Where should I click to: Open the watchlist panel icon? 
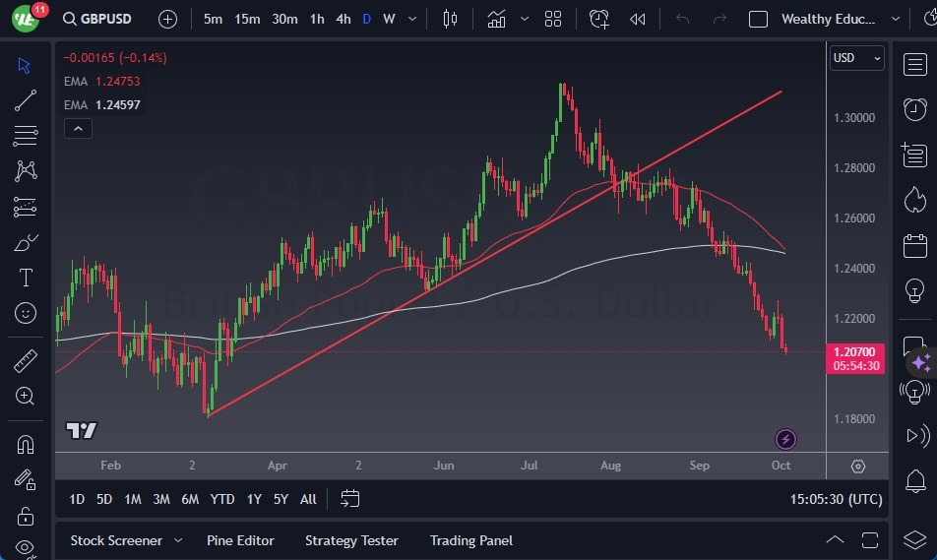[914, 63]
